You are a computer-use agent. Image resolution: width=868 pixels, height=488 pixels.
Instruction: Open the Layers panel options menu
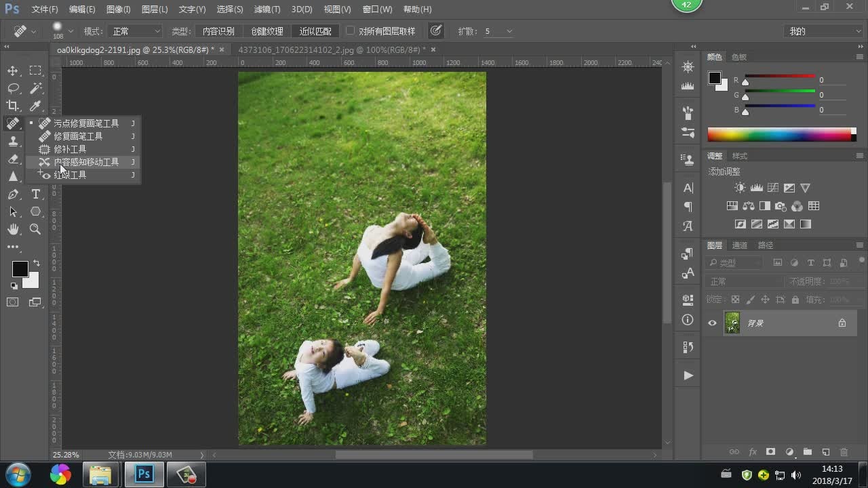[860, 245]
